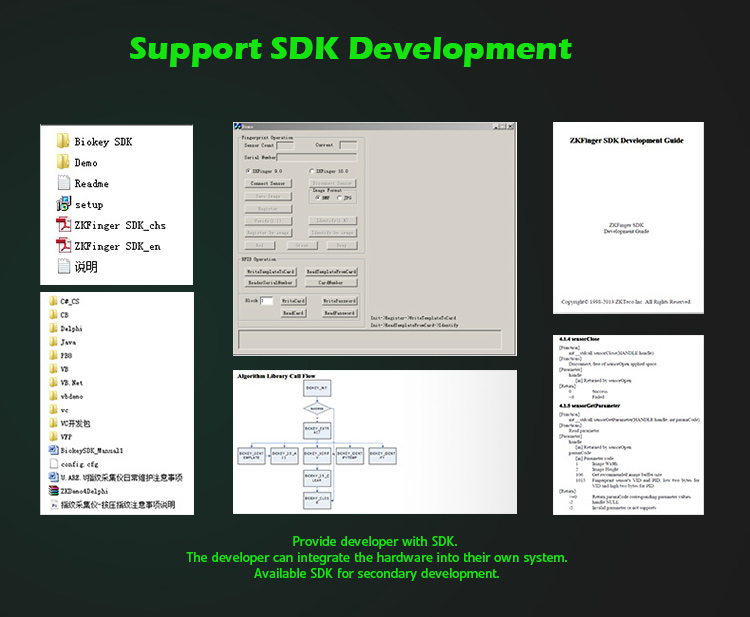This screenshot has width=750, height=617.
Task: Open the U.ARE.U指纹采集仪日常维护注意事项 document icon
Action: tap(54, 477)
